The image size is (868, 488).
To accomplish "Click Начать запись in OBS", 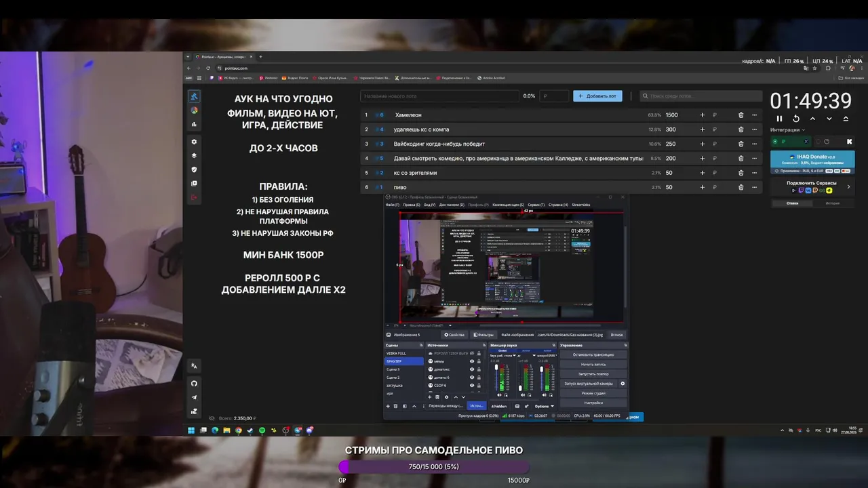I will click(593, 364).
